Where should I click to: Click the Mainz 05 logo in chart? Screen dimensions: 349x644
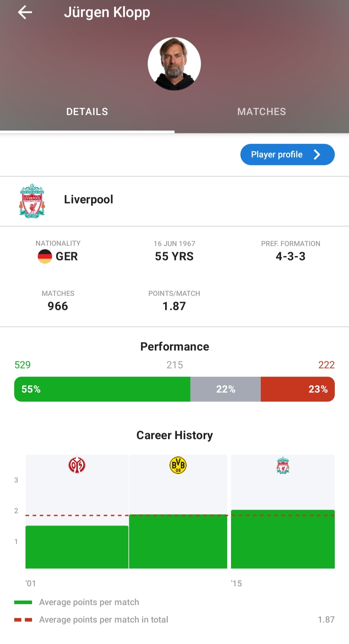(x=77, y=465)
